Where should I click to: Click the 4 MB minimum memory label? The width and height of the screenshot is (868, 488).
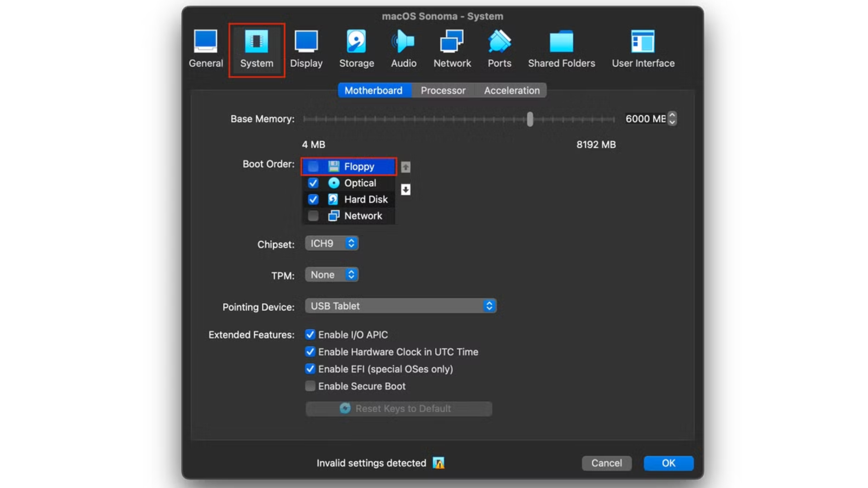313,145
